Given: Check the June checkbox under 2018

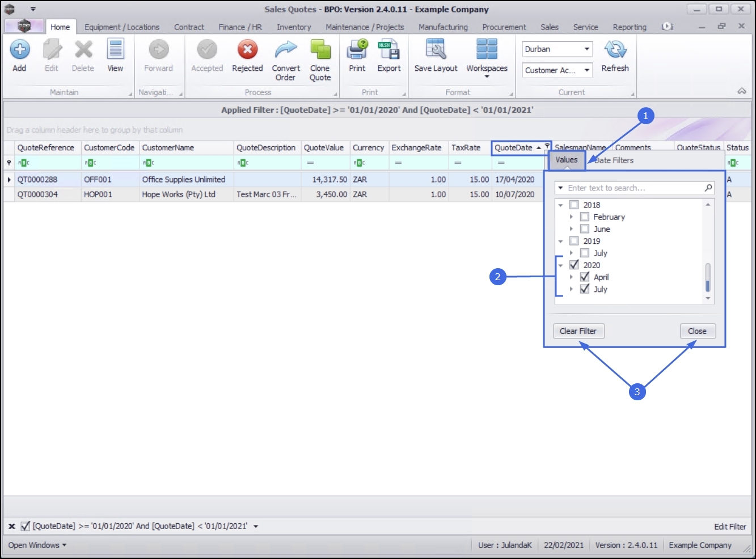Looking at the screenshot, I should point(585,229).
